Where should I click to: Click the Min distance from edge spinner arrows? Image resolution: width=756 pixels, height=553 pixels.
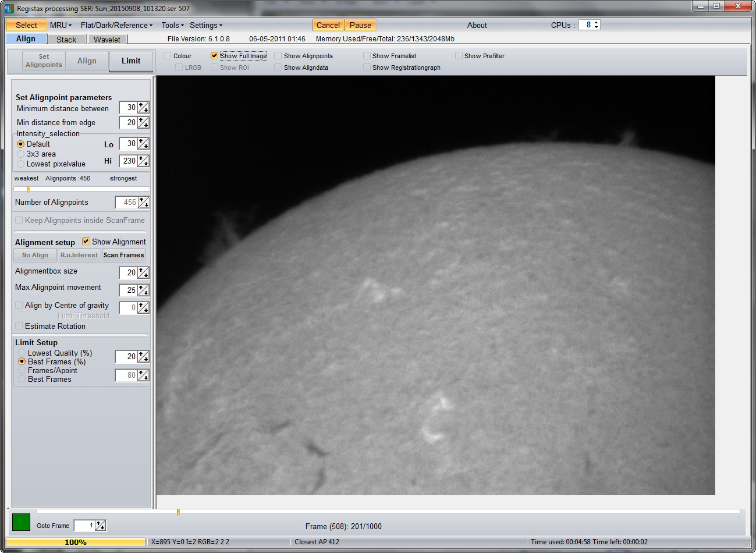click(143, 123)
